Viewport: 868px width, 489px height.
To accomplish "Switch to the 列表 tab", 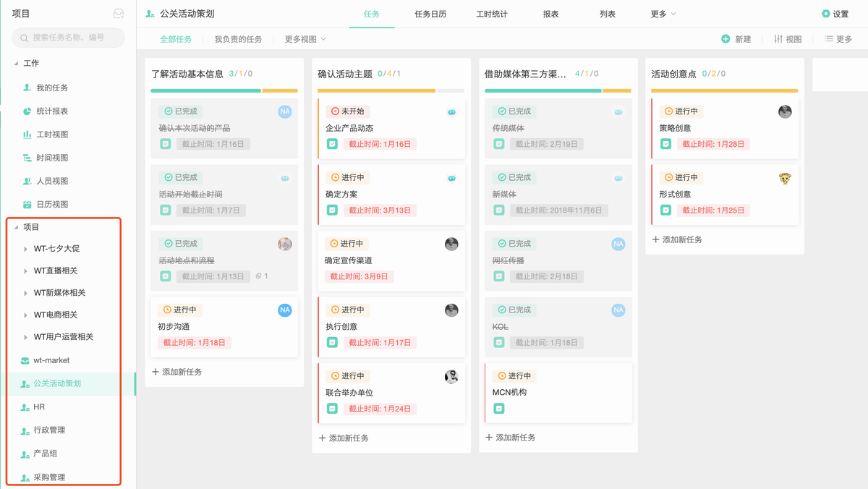I will click(x=608, y=14).
